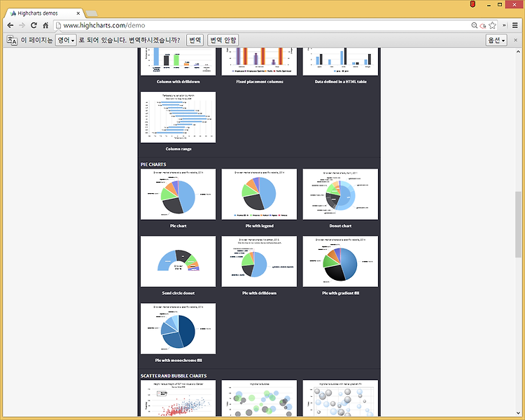Click the PIE CHARTS section heading
The width and height of the screenshot is (525, 420).
[153, 164]
